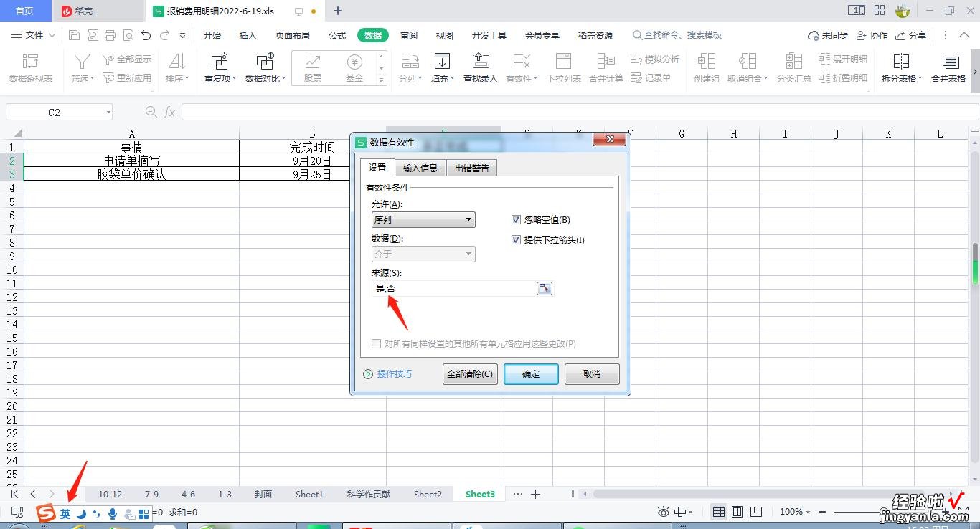Viewport: 980px width, 529px height.
Task: Click the 模拟分析 what-if analysis button
Action: click(655, 59)
